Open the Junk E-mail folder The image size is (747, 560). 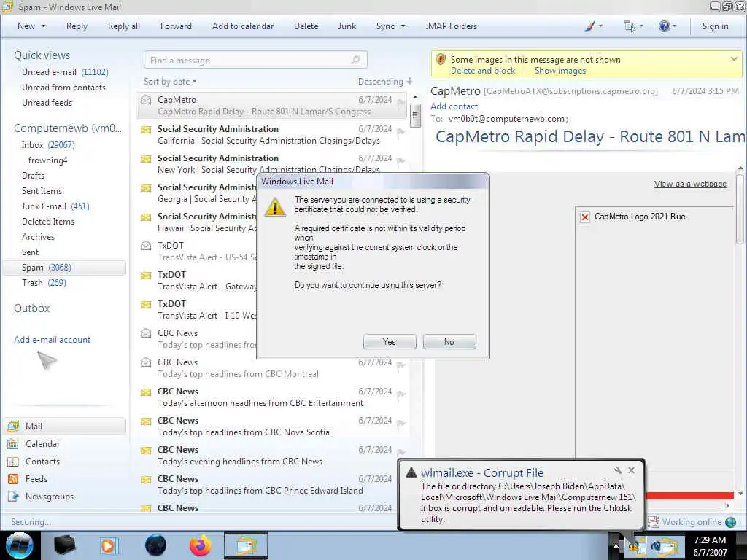point(55,206)
